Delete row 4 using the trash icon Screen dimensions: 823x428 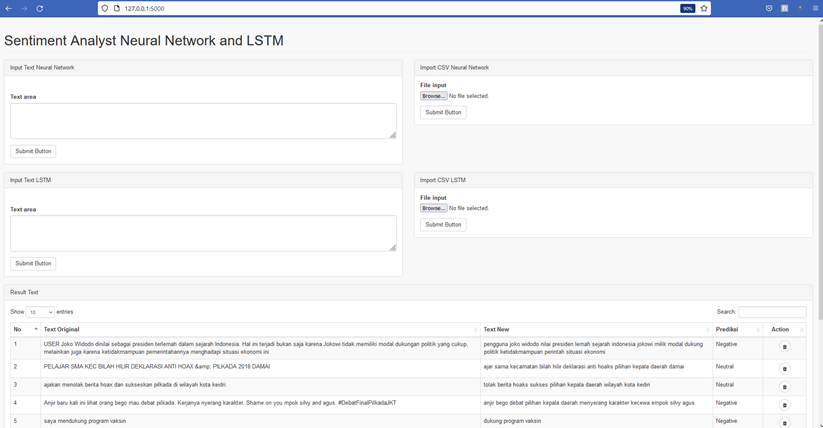(x=784, y=405)
